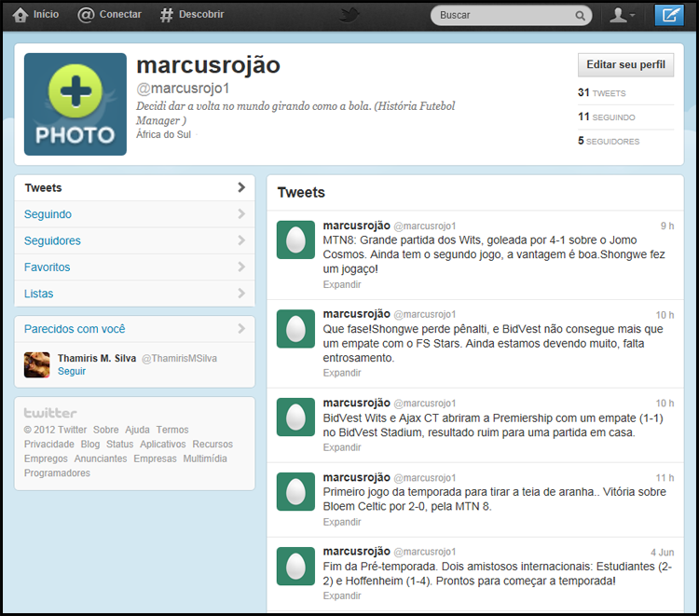699x616 pixels.
Task: Open the Seguindo sidebar item
Action: 134,214
